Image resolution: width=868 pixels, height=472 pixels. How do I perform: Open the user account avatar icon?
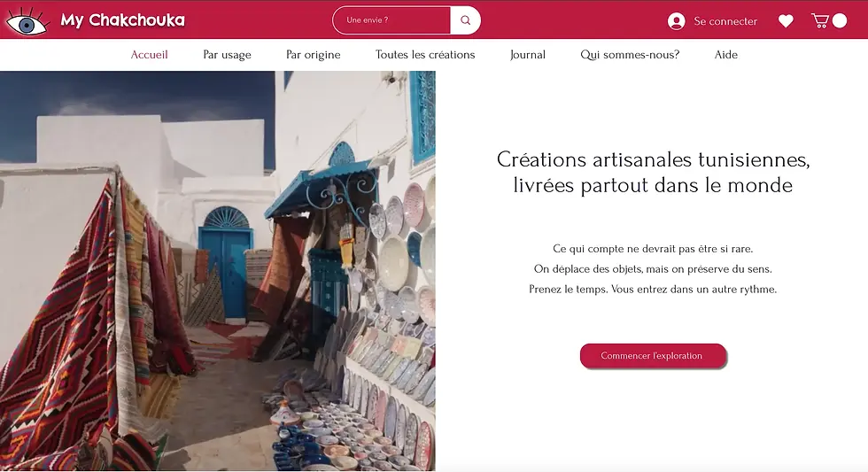point(677,21)
